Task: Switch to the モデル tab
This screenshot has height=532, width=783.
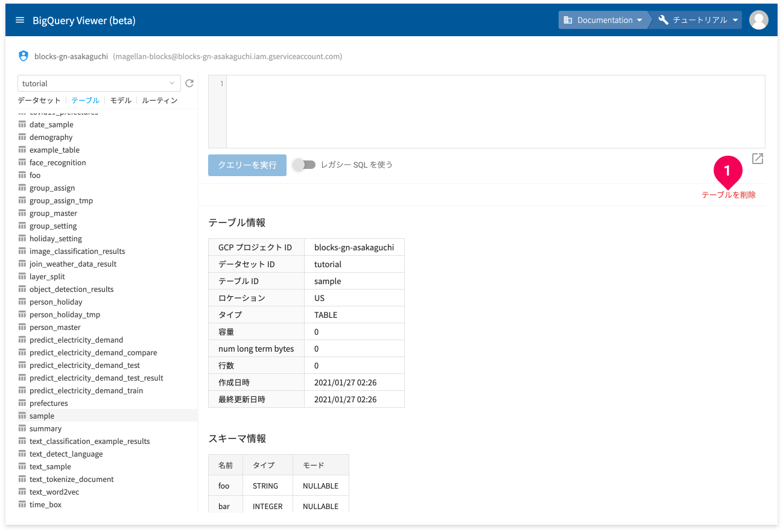Action: tap(121, 100)
